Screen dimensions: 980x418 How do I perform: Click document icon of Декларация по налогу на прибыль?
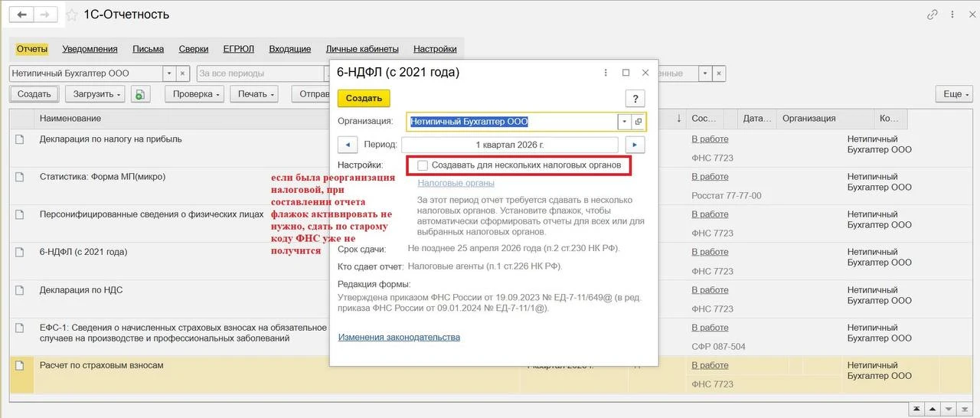coord(19,139)
